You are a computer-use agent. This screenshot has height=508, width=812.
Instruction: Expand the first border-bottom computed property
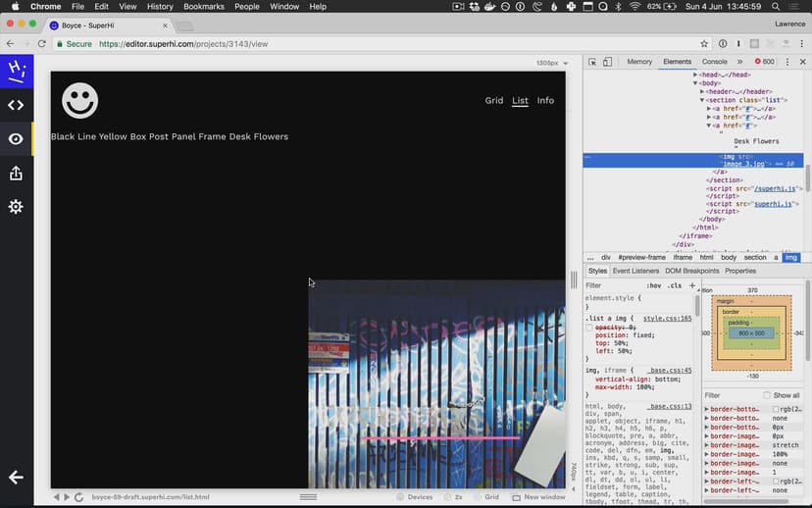707,408
